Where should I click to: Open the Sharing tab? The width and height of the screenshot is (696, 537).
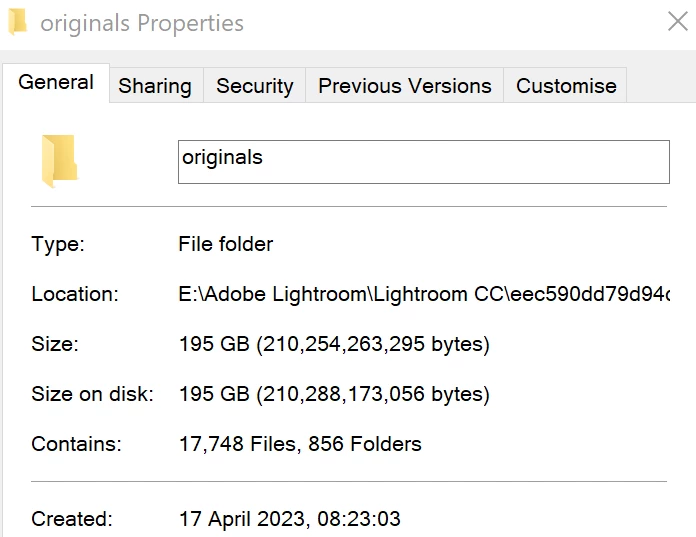tap(155, 86)
